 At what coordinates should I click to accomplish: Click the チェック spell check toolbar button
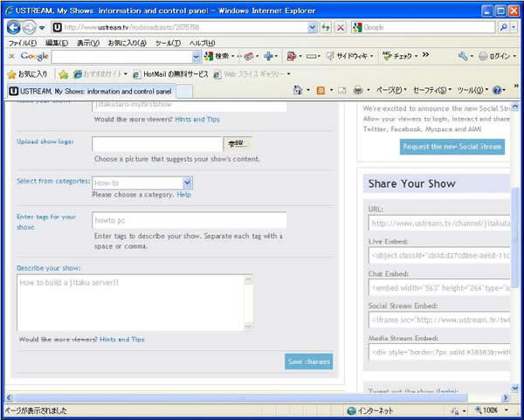[x=397, y=56]
